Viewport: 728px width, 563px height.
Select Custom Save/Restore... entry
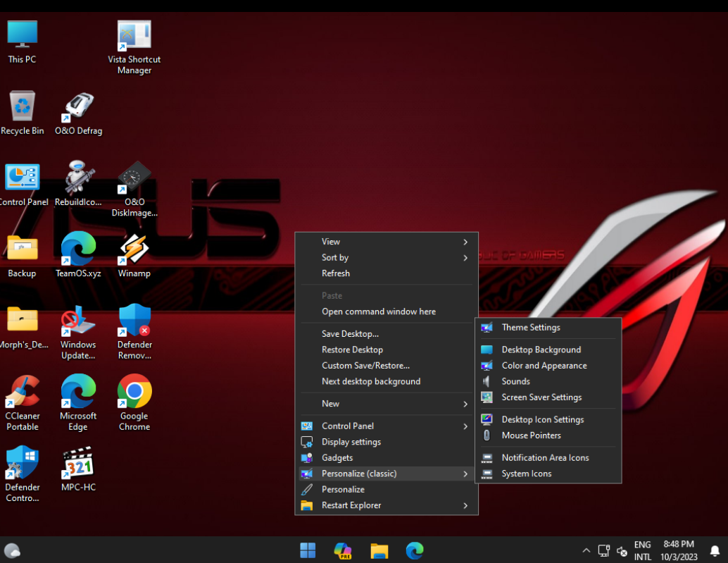click(x=387, y=365)
